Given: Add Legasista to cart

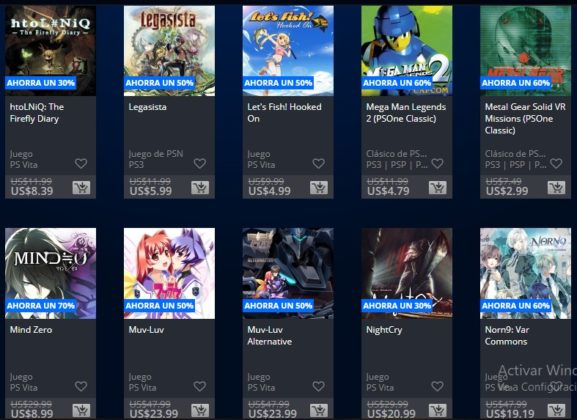Looking at the screenshot, I should (x=200, y=188).
